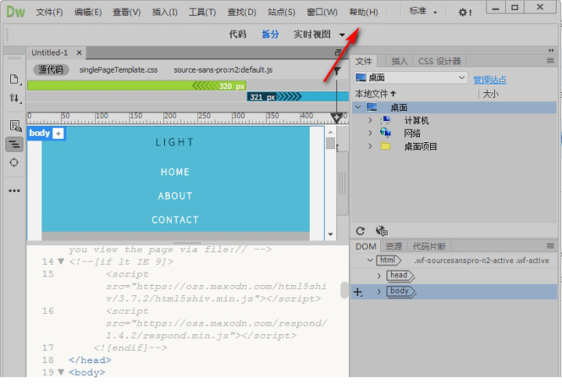Click the HOME navigation link in preview
Image resolution: width=562 pixels, height=392 pixels.
(175, 172)
